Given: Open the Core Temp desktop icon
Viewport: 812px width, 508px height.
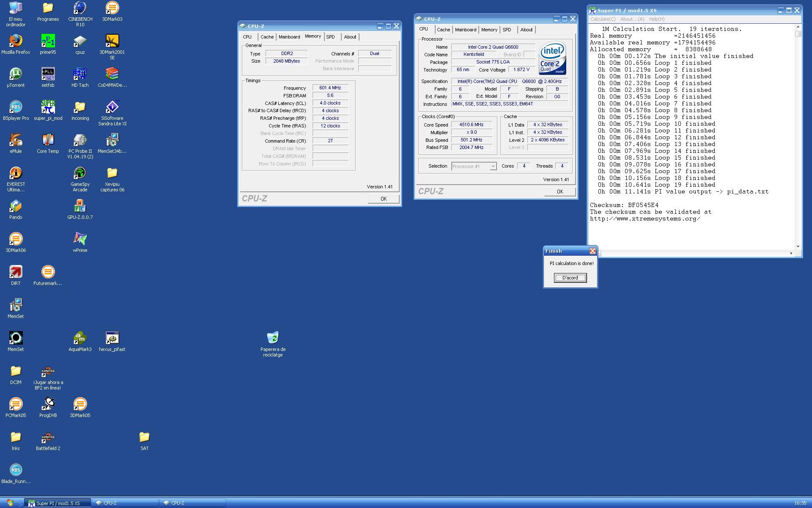Looking at the screenshot, I should click(48, 140).
